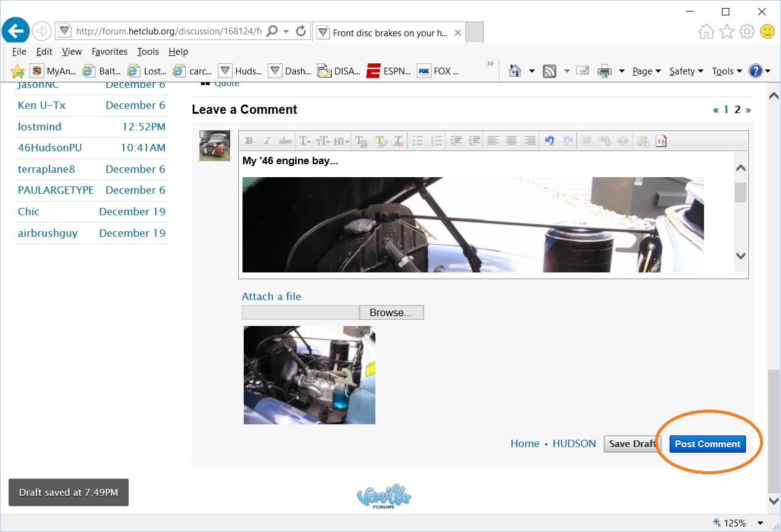
Task: Expand the Page dropdown in command bar
Action: (x=646, y=71)
